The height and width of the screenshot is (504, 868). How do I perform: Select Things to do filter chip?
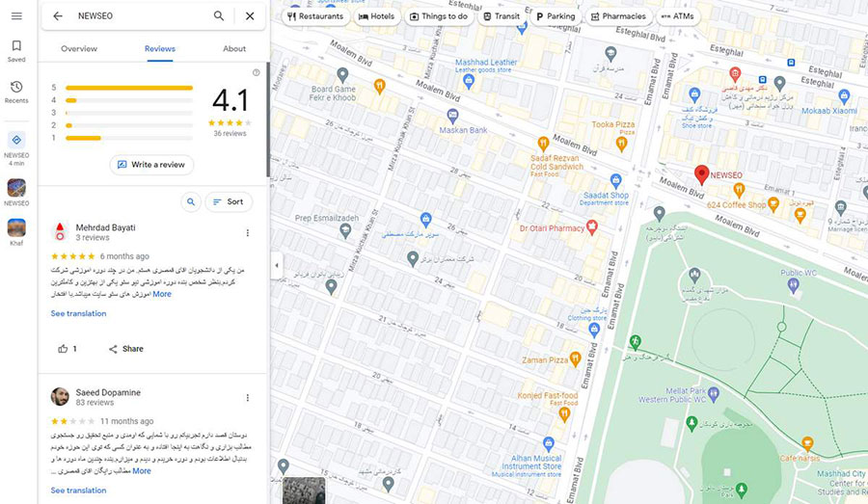click(x=439, y=16)
